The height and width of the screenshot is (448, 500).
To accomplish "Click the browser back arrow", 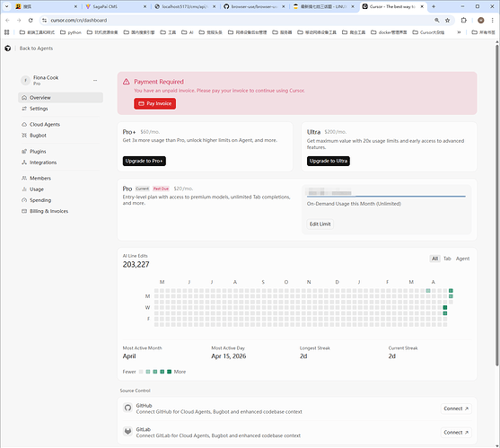I will (8, 20).
